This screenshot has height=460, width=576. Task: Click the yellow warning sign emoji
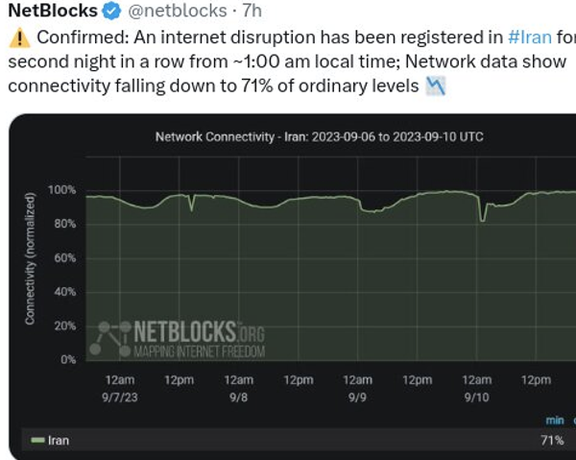pos(19,38)
